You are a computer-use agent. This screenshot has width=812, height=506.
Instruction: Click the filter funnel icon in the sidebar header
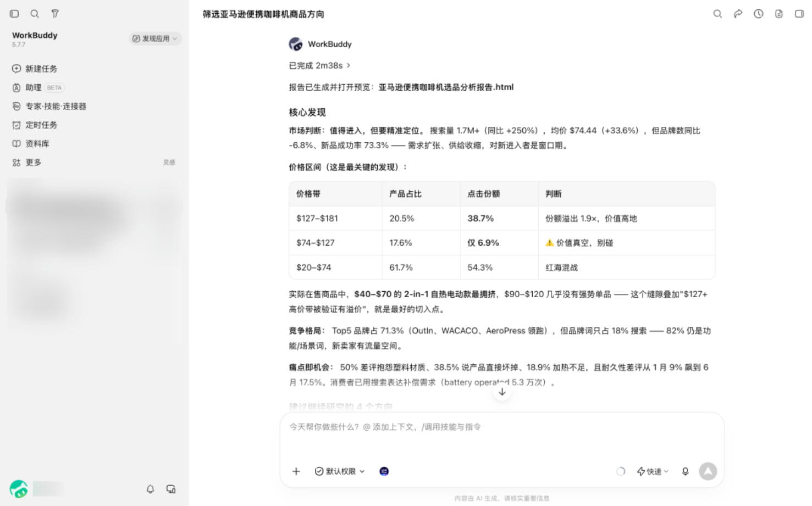(55, 14)
